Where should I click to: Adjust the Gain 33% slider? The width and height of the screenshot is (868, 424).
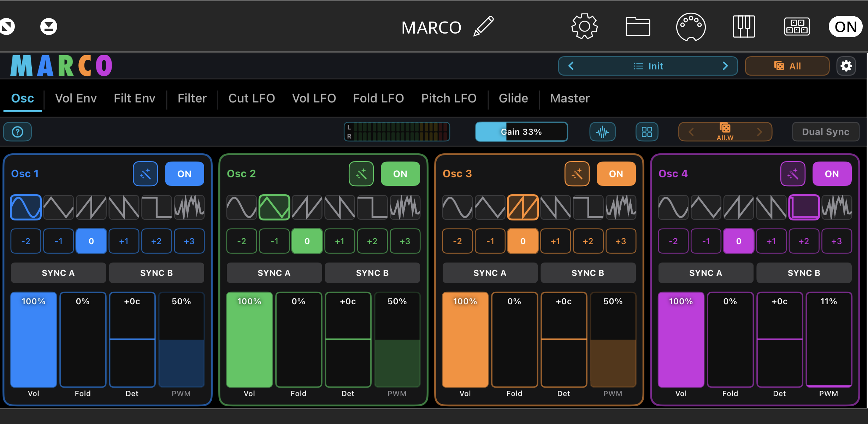tap(521, 132)
